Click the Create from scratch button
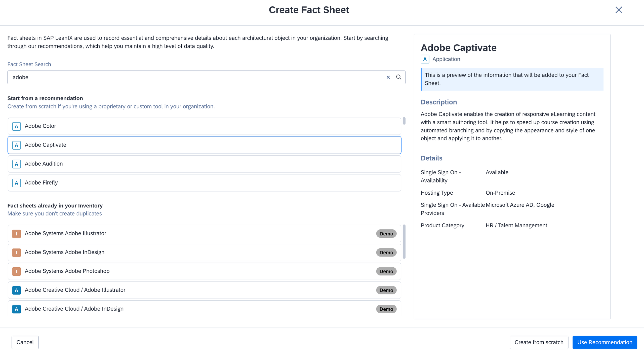Image resolution: width=644 pixels, height=357 pixels. tap(539, 342)
